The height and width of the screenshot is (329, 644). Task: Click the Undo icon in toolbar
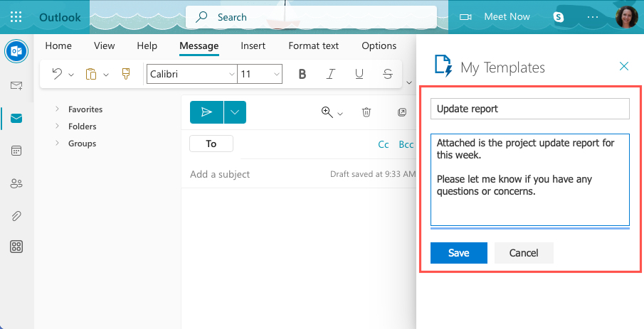(x=57, y=74)
